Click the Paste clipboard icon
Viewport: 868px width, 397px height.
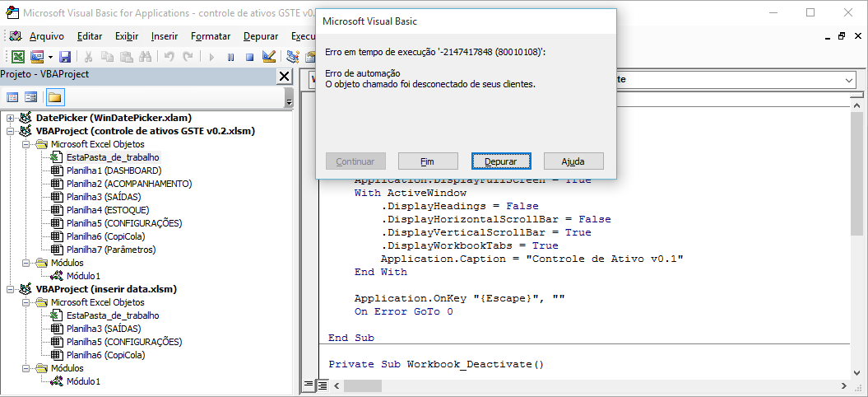(127, 57)
